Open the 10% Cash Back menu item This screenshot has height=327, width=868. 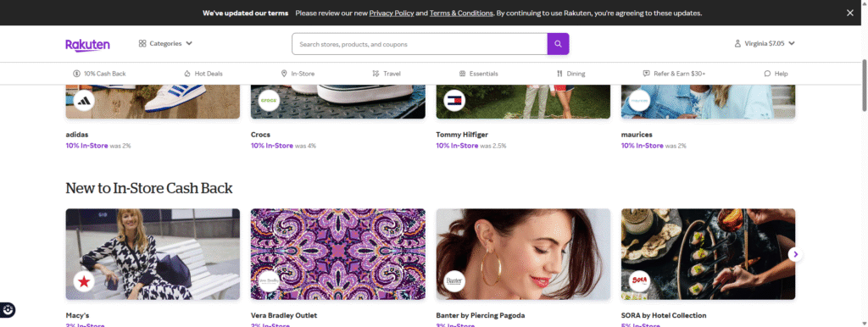pyautogui.click(x=99, y=74)
